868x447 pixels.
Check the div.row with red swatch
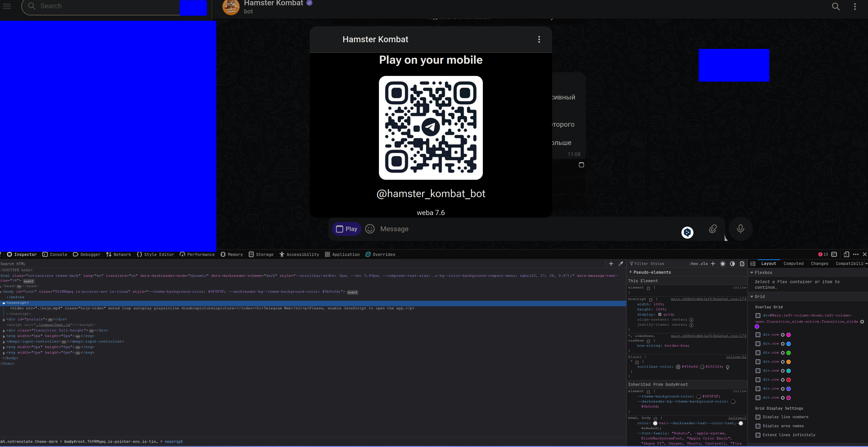(758, 380)
